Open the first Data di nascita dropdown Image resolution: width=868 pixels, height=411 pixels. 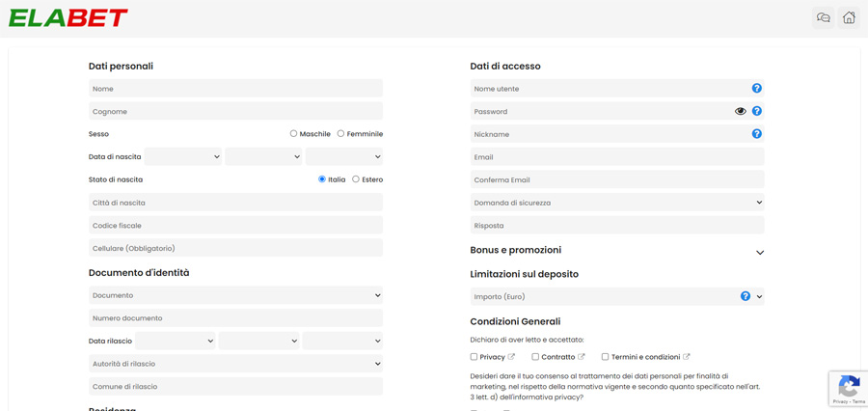click(183, 156)
